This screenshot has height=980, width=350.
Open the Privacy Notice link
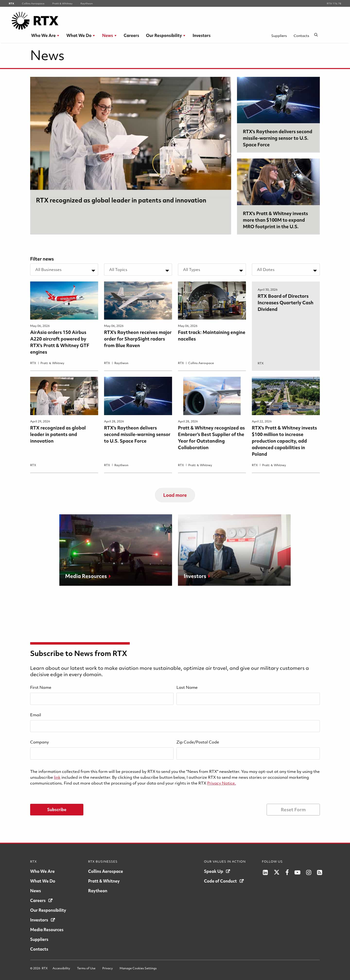221,783
